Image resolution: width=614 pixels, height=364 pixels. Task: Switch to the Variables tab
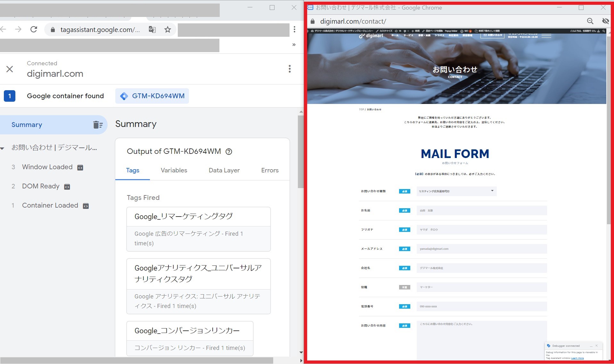click(x=174, y=170)
